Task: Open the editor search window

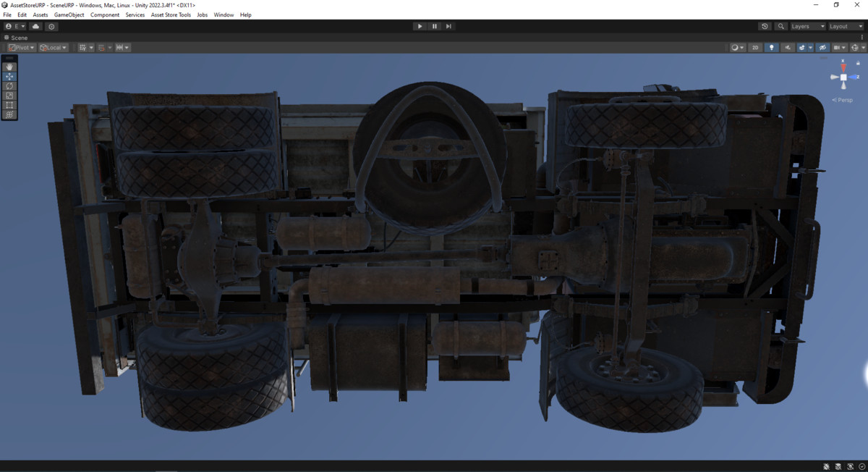Action: point(781,26)
